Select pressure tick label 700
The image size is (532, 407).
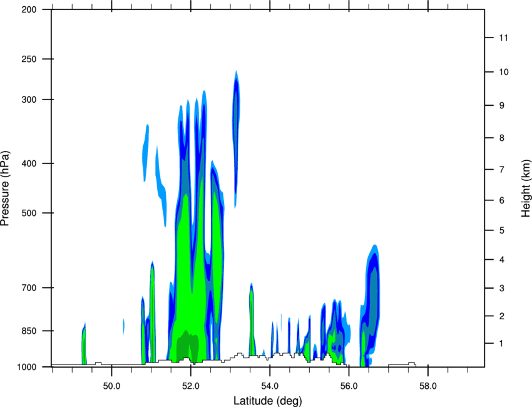pyautogui.click(x=29, y=288)
